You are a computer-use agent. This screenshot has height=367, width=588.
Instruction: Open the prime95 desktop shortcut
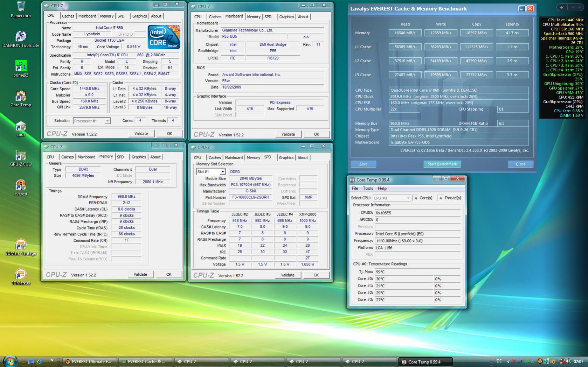pyautogui.click(x=21, y=66)
